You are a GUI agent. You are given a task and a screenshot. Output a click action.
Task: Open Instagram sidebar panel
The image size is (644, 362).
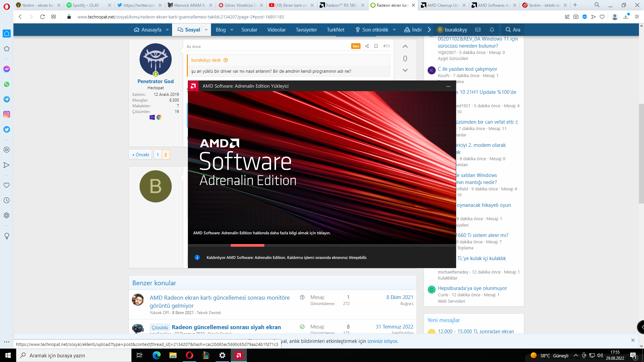click(6, 114)
